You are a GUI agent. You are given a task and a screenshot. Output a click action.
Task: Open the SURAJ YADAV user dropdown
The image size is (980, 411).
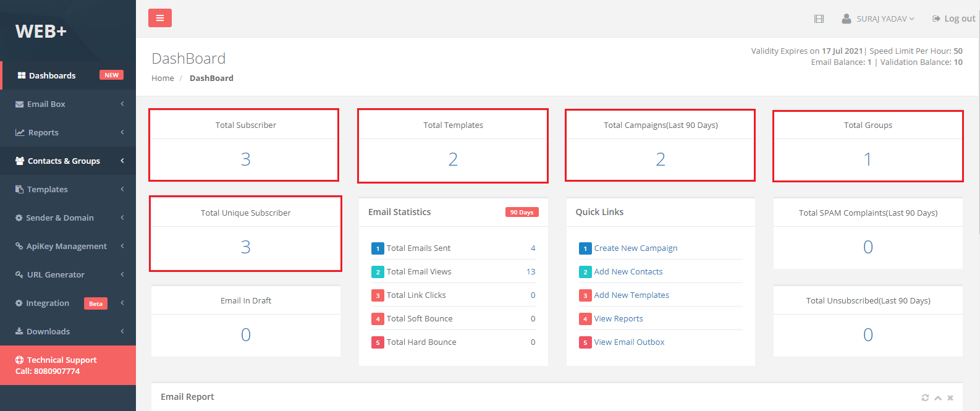click(x=878, y=19)
